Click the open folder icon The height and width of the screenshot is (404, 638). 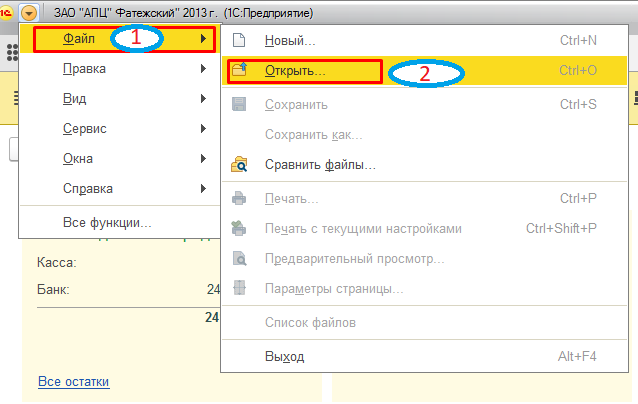click(x=239, y=70)
